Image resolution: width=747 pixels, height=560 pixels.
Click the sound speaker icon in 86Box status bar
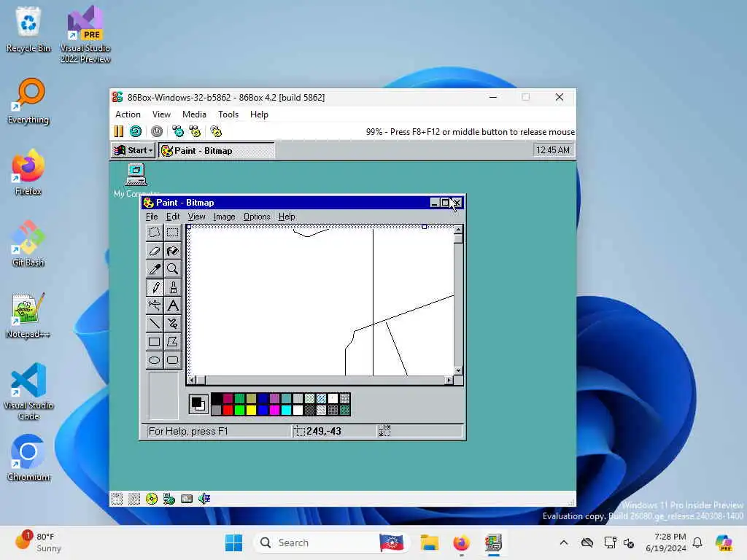[204, 499]
